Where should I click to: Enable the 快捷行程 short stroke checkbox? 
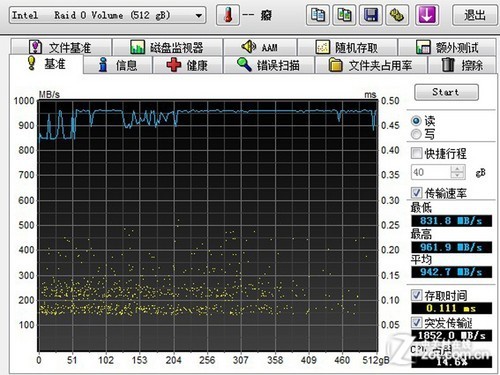coord(416,153)
